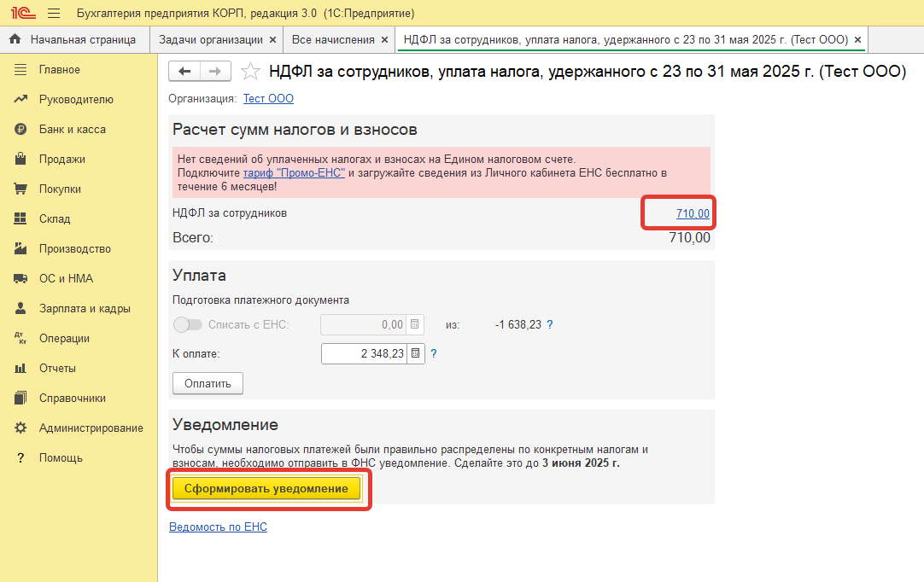The height and width of the screenshot is (582, 924).
Task: Click the 'К оплате' amount input field
Action: 363,353
